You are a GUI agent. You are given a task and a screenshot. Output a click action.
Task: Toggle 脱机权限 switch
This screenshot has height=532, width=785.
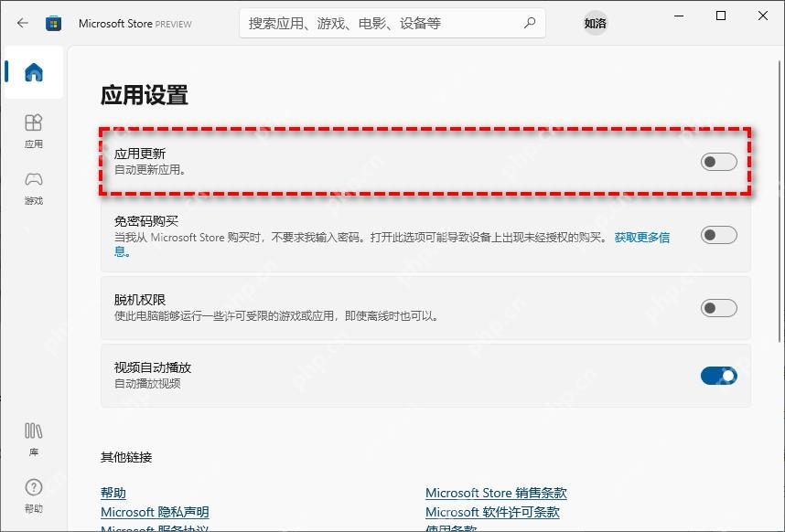718,308
